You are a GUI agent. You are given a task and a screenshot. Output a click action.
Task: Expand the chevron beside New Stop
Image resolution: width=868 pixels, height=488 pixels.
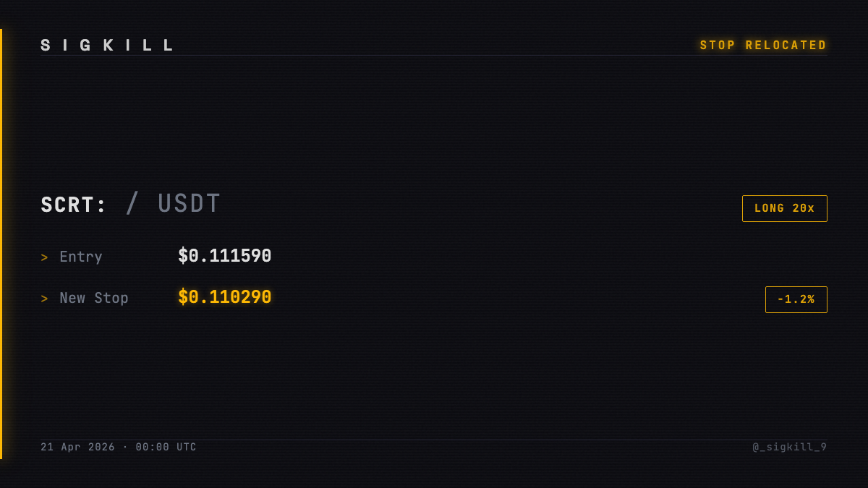tap(44, 299)
